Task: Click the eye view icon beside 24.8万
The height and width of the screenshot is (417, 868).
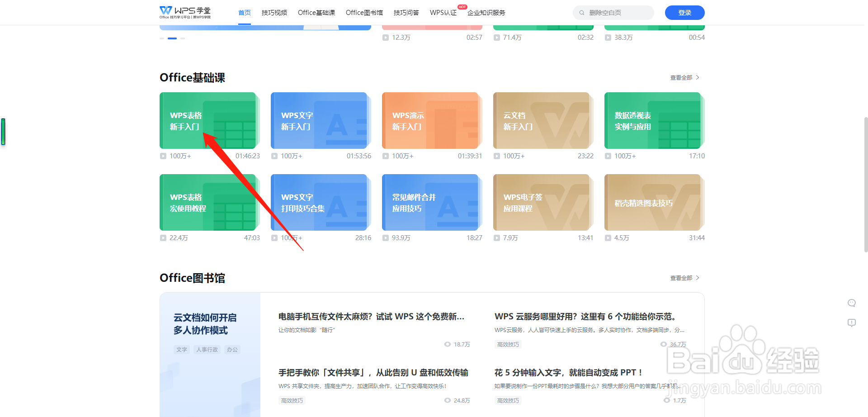Action: [x=448, y=401]
